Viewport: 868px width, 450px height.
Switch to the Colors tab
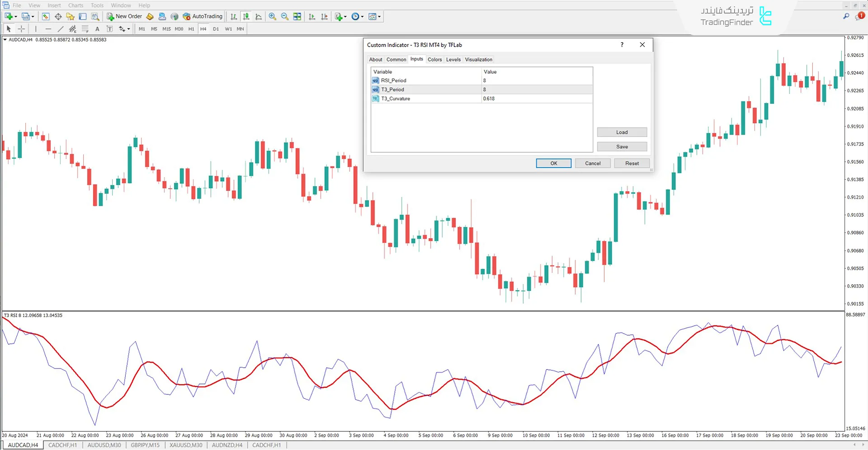(434, 59)
